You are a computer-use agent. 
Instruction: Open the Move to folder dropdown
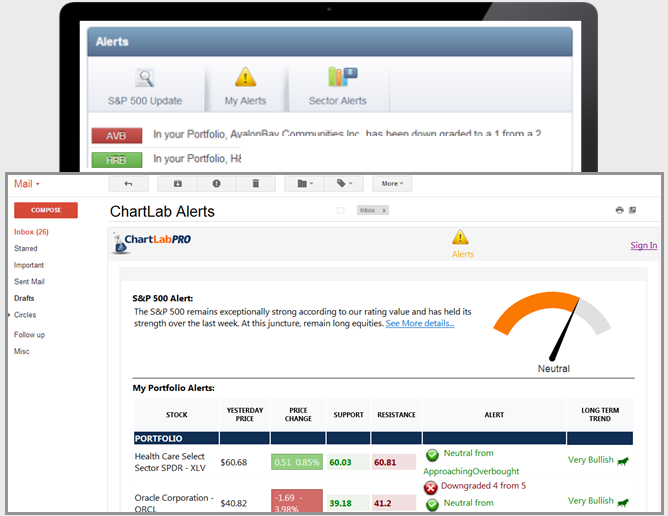pyautogui.click(x=305, y=184)
